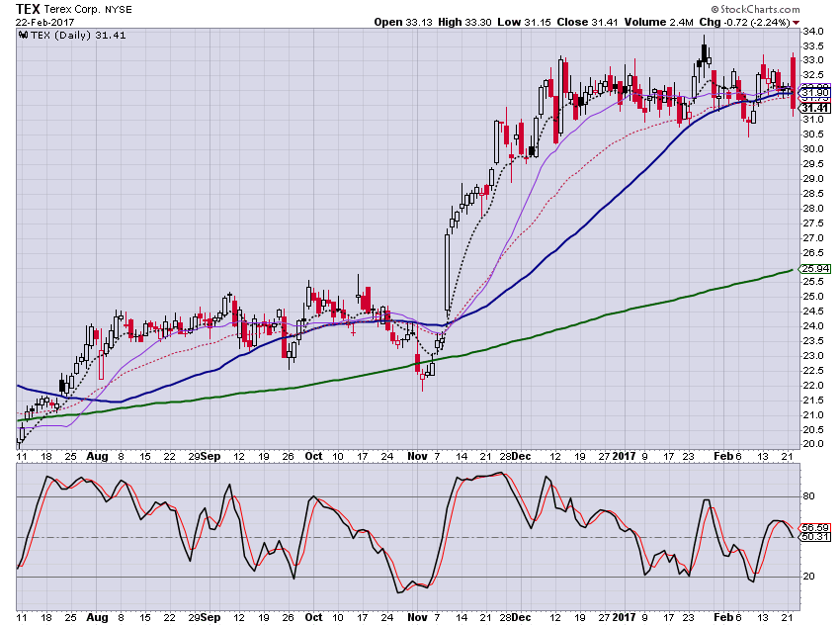
Task: Click the Volume 2.4M value
Action: [x=659, y=22]
